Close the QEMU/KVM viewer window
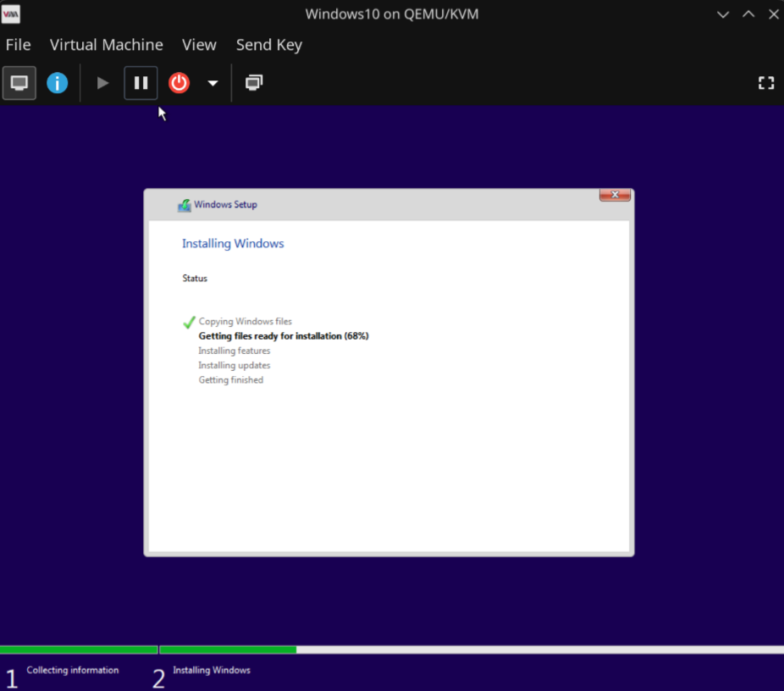Screen dimensions: 784x691 (774, 14)
